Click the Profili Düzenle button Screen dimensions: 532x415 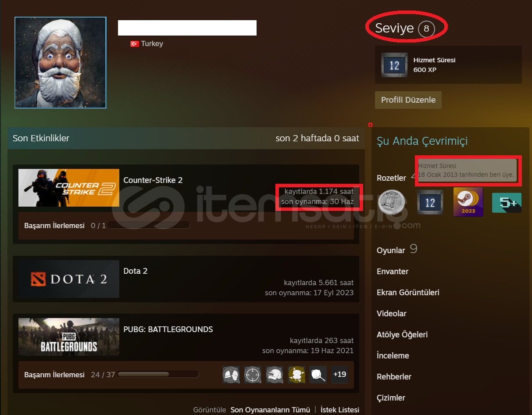click(x=408, y=100)
